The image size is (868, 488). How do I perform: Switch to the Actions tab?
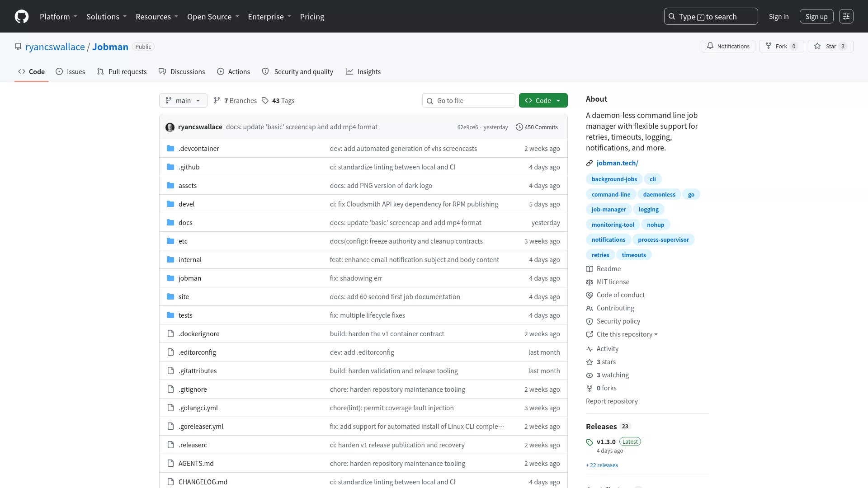click(x=233, y=72)
